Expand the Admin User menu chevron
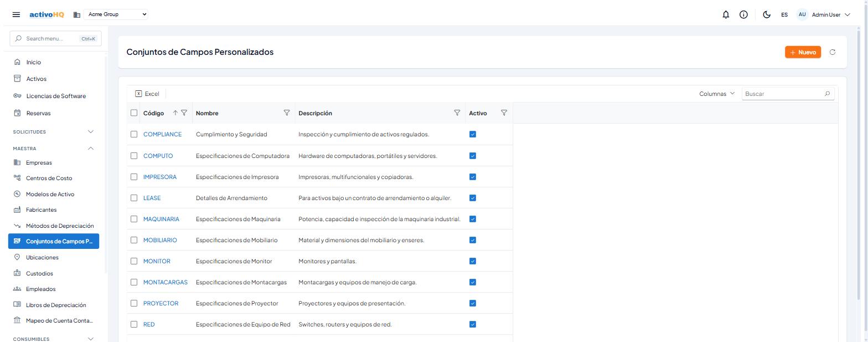868x342 pixels. pos(848,14)
